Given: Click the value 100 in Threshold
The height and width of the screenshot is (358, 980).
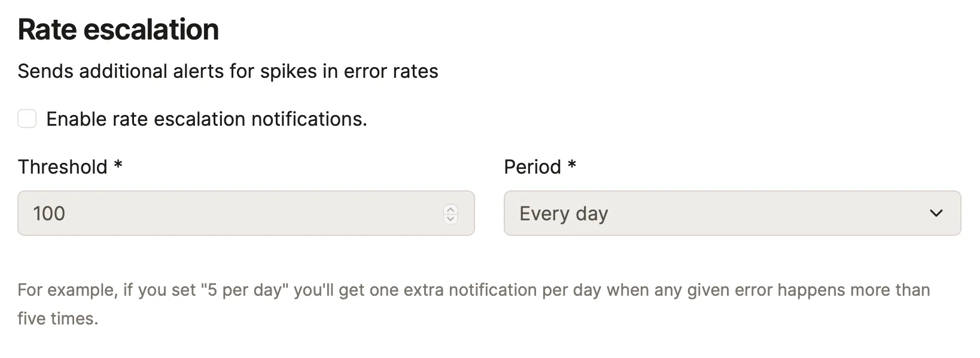Looking at the screenshot, I should pos(49,214).
